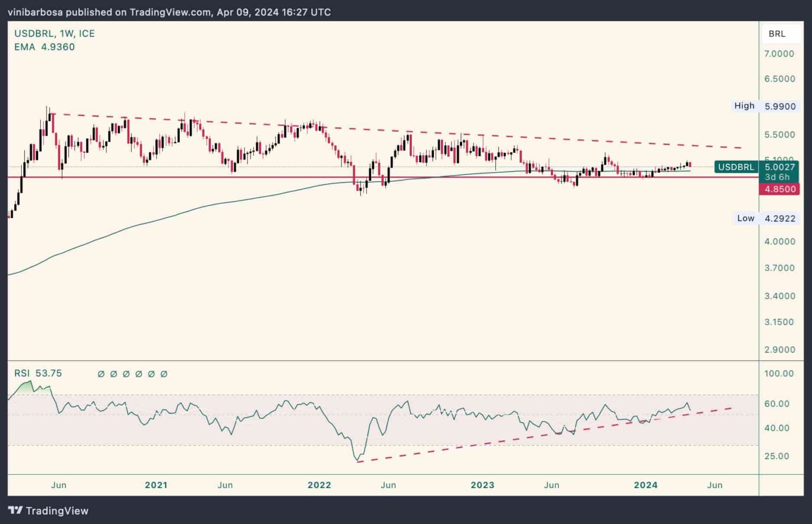Screen dimensions: 812x524
Task: Click the last Ø icon in RSI row
Action: [165, 373]
